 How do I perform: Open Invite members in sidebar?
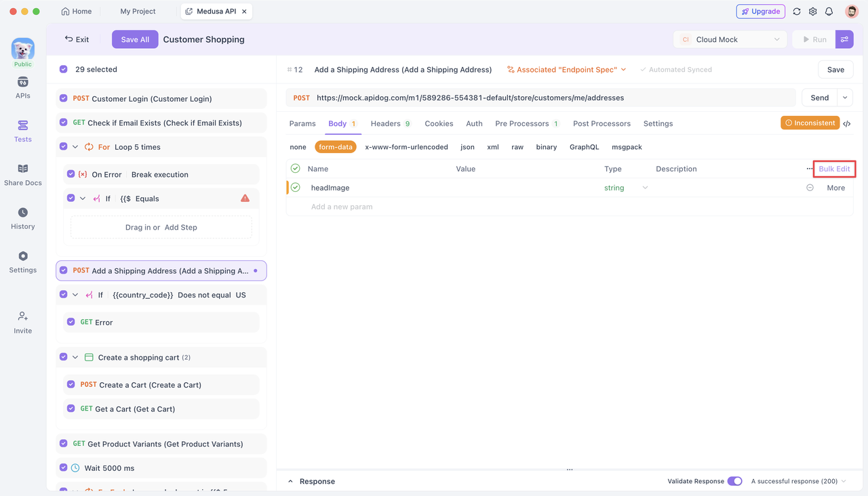[22, 323]
